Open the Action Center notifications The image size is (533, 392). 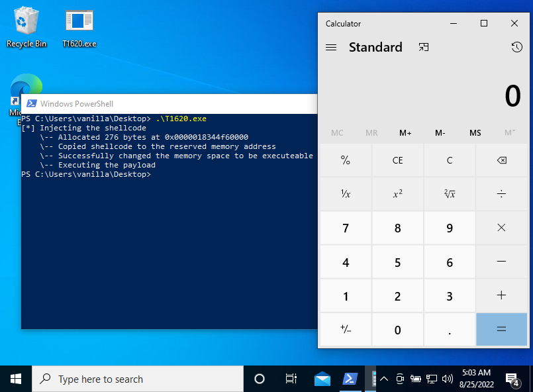512,378
